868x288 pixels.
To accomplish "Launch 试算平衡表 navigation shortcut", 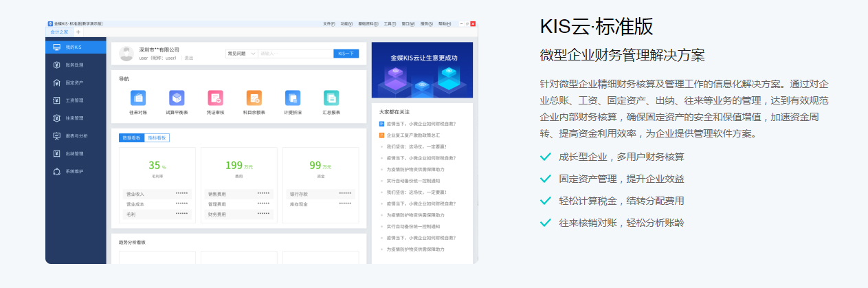I will [177, 102].
